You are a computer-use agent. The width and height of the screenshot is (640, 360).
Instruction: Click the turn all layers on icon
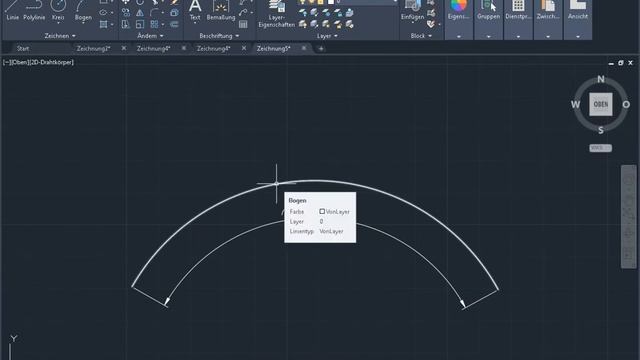pyautogui.click(x=303, y=24)
